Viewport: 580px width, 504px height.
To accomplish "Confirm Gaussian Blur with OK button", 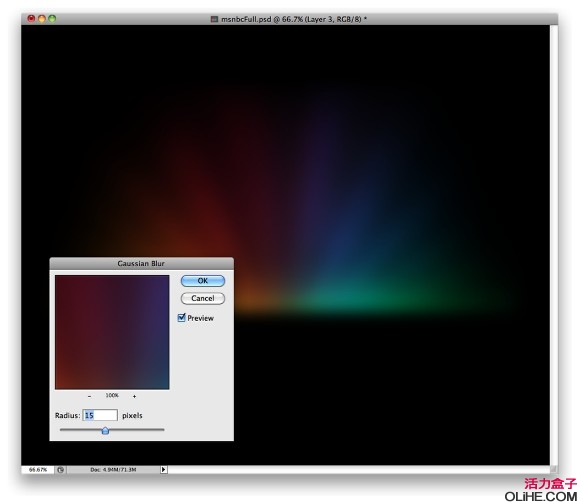I will point(203,281).
